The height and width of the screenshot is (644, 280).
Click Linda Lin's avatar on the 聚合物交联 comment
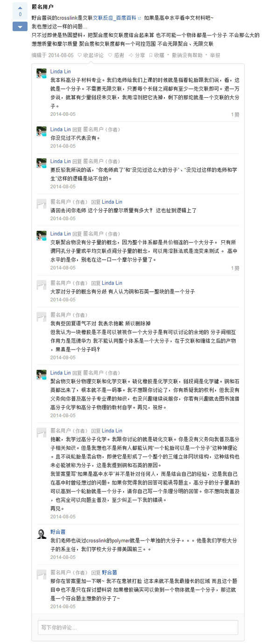tap(42, 375)
